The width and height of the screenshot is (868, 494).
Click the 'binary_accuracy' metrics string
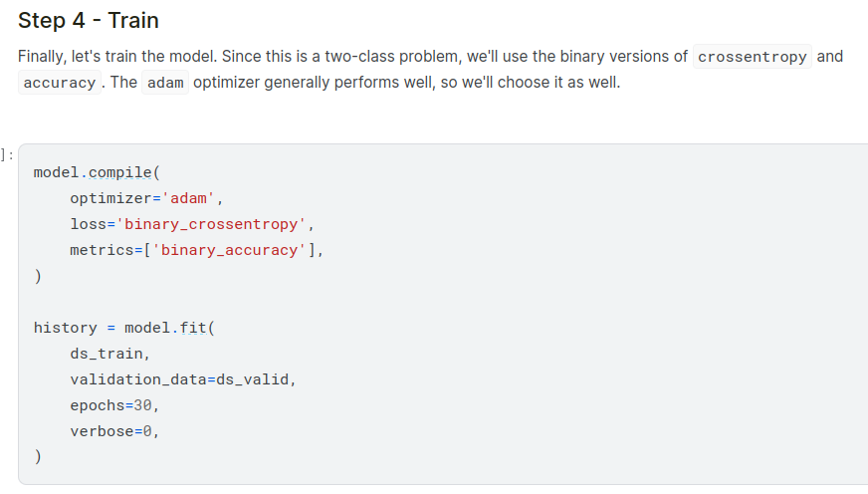[229, 250]
